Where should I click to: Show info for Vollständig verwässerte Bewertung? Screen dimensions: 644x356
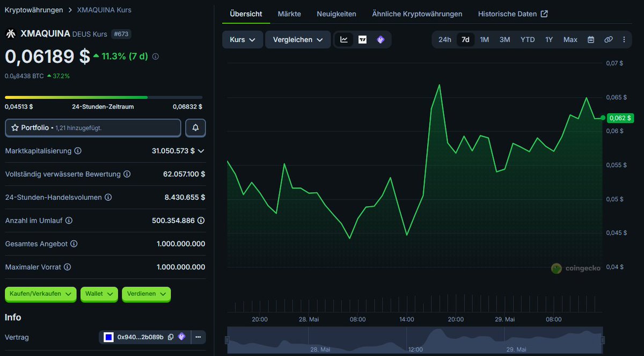(x=127, y=174)
